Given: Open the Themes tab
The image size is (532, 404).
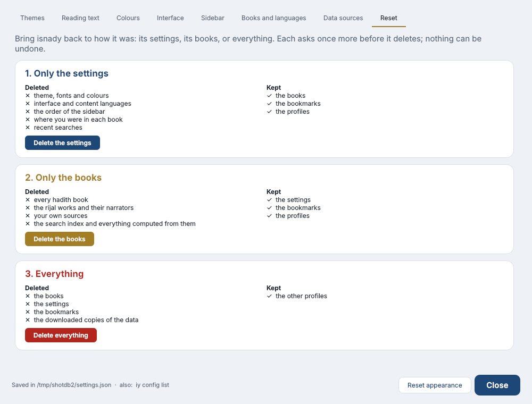Looking at the screenshot, I should [x=32, y=18].
